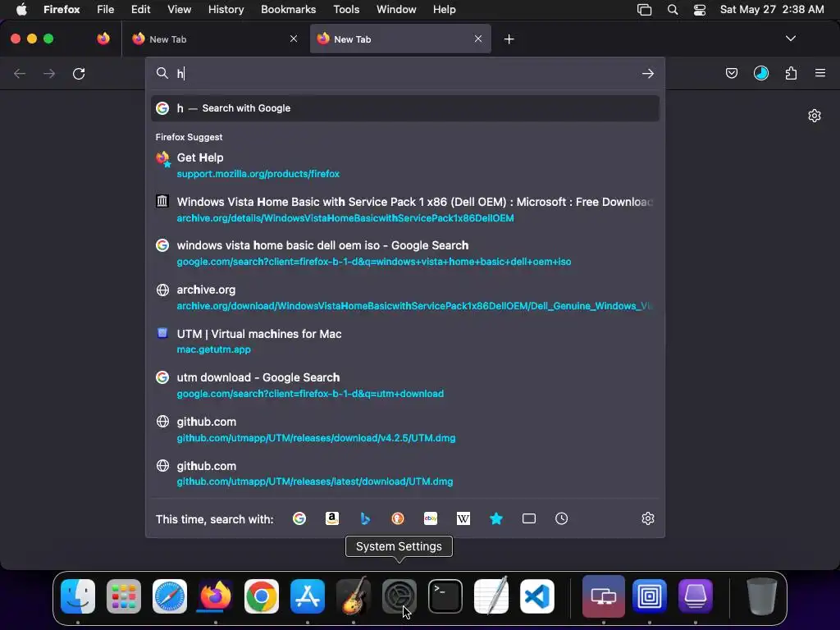The image size is (840, 630).
Task: Reload the current page
Action: point(79,73)
